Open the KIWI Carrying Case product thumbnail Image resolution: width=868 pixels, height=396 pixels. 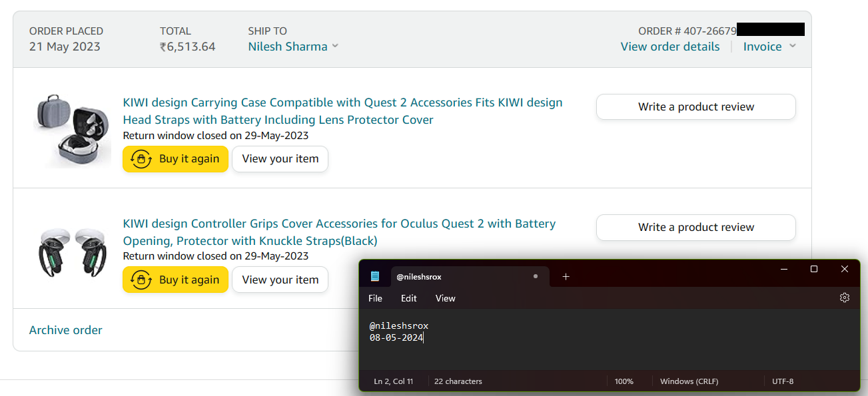click(x=72, y=129)
